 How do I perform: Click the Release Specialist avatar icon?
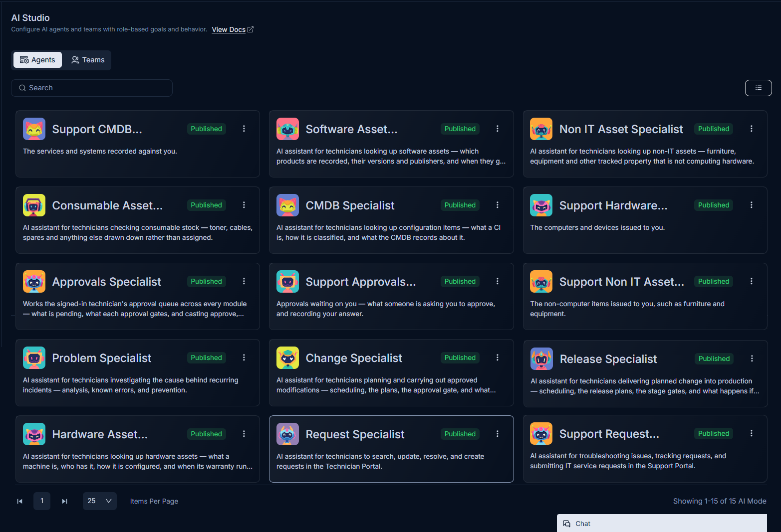(541, 359)
